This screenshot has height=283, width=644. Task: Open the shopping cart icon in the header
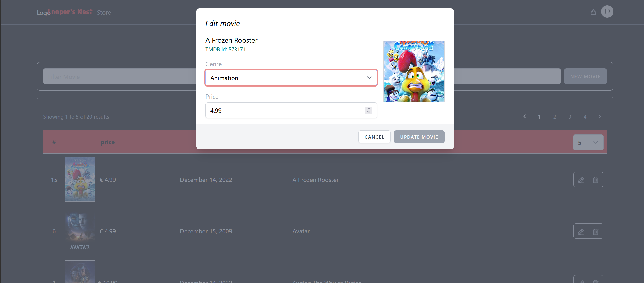pyautogui.click(x=593, y=12)
